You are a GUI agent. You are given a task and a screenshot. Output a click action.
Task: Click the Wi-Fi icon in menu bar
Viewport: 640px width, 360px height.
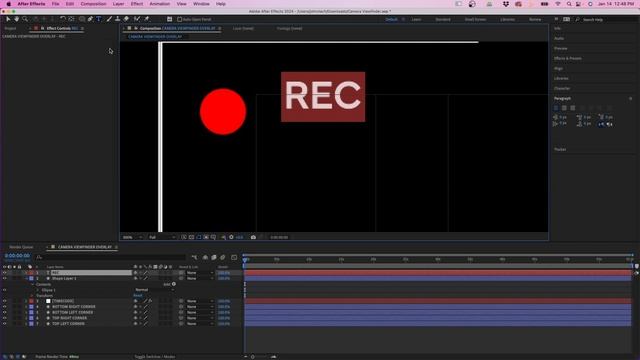558,4
